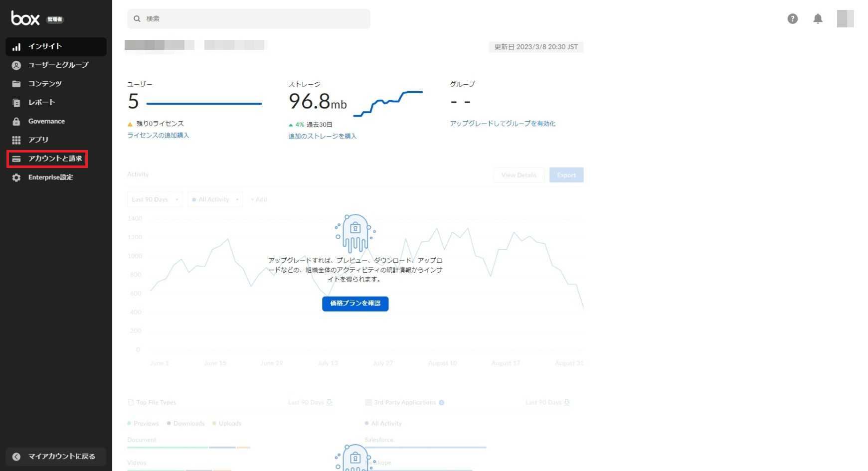Follow the 追加のストレージを購入 link

322,137
